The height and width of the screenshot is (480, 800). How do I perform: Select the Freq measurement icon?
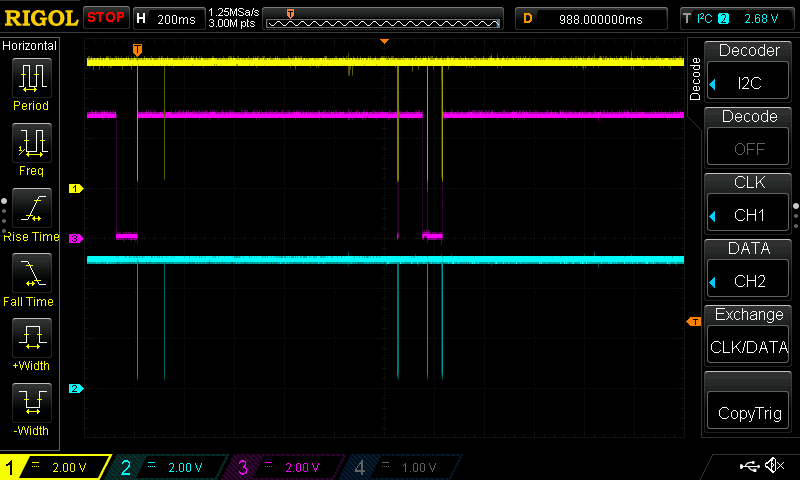(x=31, y=149)
